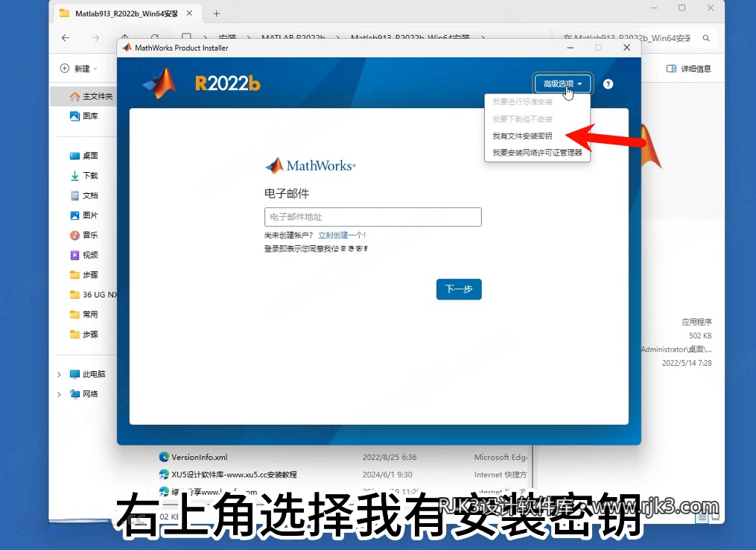
Task: Click the 视频 sidebar icon
Action: [x=74, y=255]
